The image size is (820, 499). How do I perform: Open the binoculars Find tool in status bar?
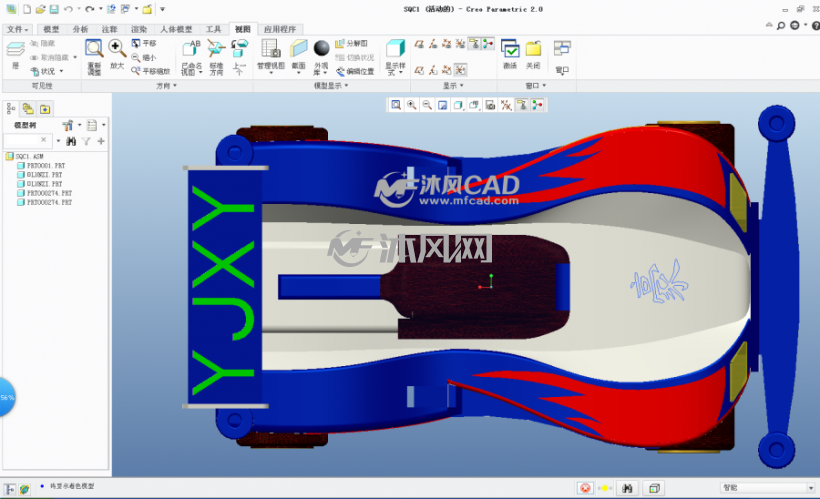pyautogui.click(x=627, y=488)
